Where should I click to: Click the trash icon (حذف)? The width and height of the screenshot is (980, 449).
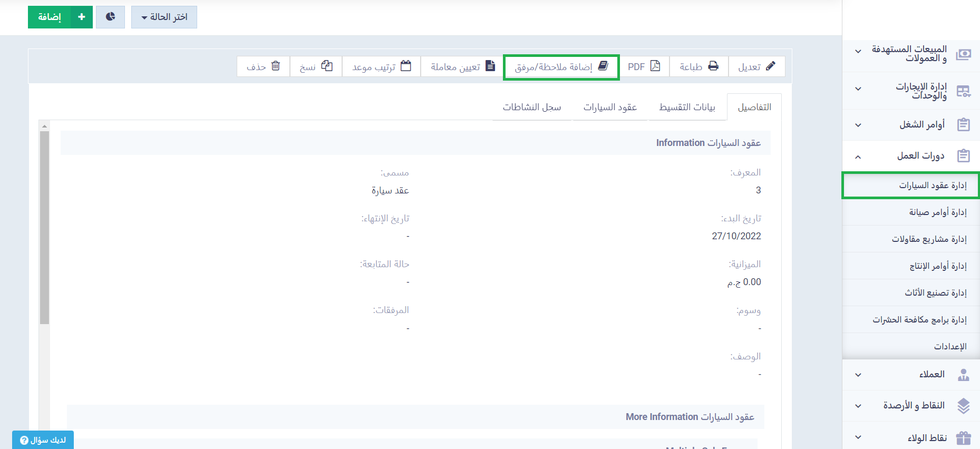(x=276, y=66)
